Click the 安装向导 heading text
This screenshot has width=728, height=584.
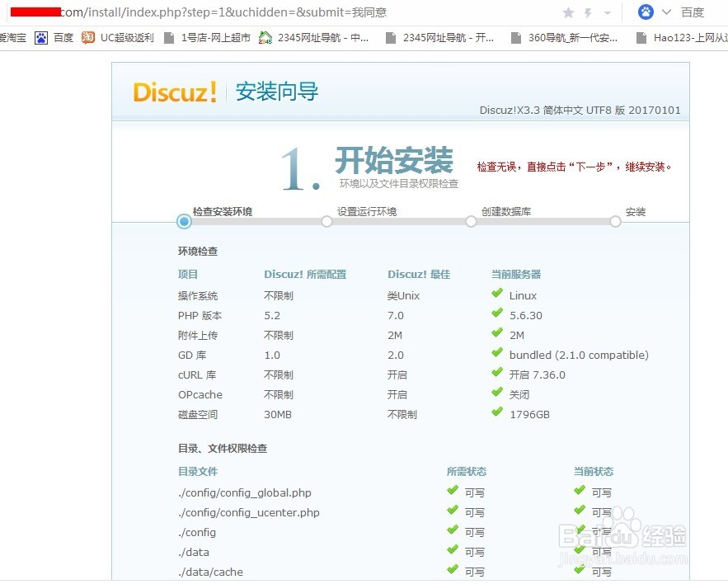(277, 91)
